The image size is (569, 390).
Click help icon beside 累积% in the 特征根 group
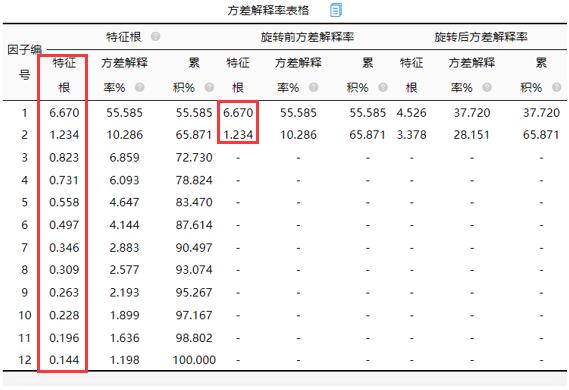coord(209,87)
